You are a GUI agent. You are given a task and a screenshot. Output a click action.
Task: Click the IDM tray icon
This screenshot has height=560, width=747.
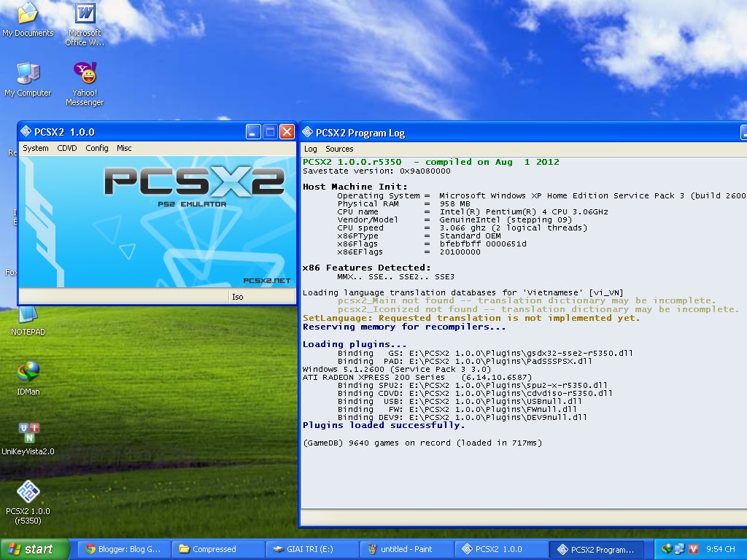point(667,549)
